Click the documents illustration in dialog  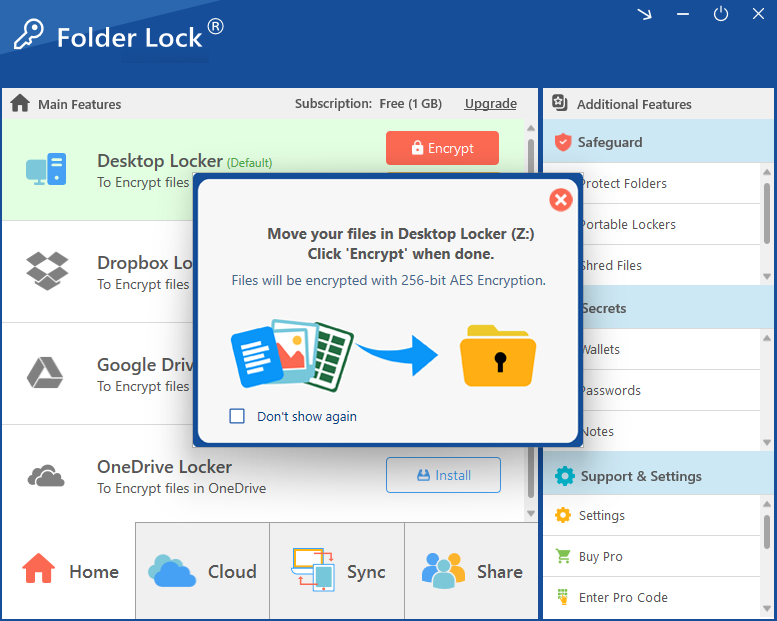292,355
